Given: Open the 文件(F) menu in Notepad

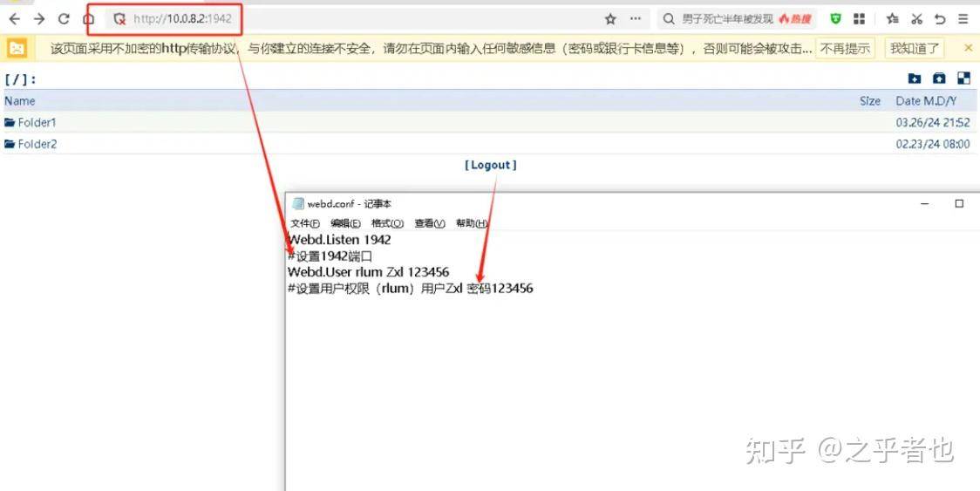Looking at the screenshot, I should tap(305, 223).
